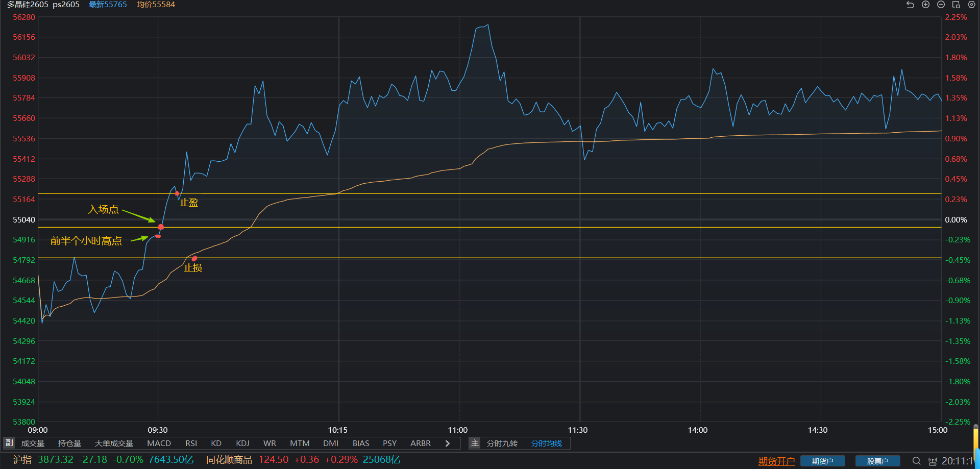The height and width of the screenshot is (469, 980).
Task: Toggle the 分时均线 average line indicator
Action: 546,443
